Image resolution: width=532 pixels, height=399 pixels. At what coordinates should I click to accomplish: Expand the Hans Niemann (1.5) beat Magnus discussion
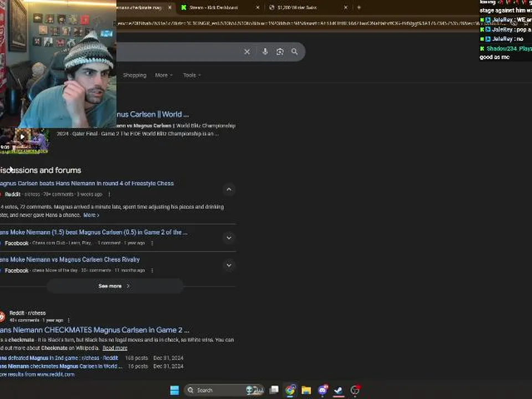click(229, 238)
